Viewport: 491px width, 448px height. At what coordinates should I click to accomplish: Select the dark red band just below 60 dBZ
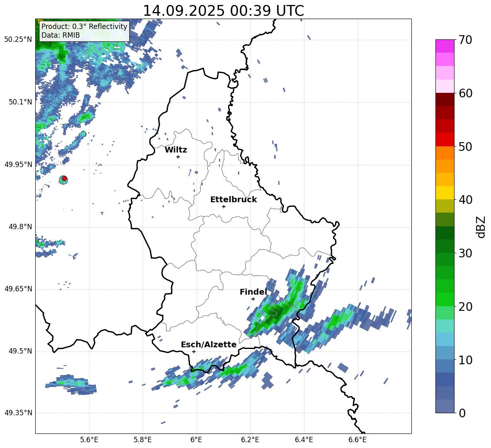click(x=445, y=99)
